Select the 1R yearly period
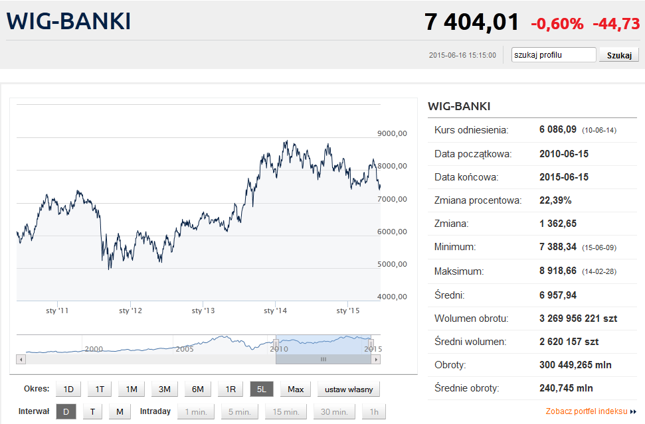The image size is (645, 424). point(230,389)
